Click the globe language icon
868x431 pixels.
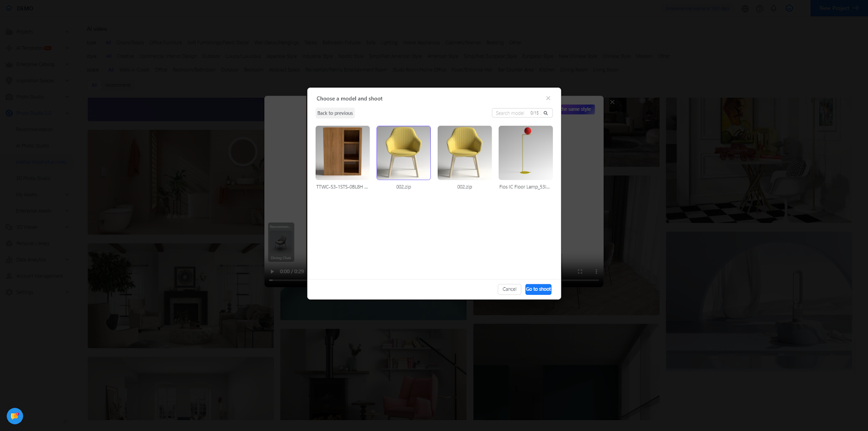pos(745,9)
